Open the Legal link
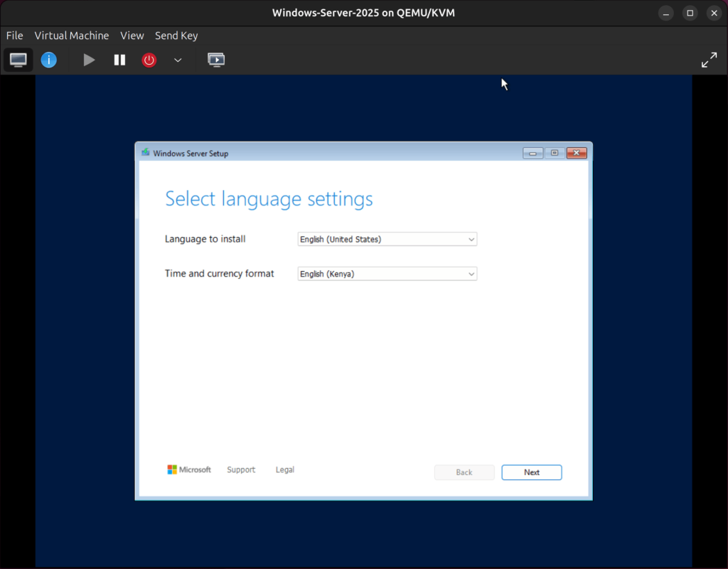Screen dimensions: 728x569 [x=284, y=469]
